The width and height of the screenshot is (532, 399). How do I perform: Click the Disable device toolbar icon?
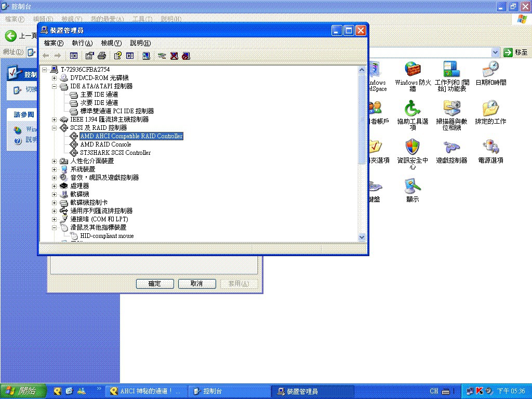click(x=186, y=56)
